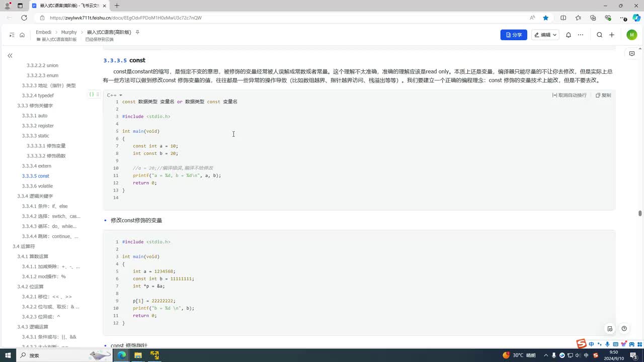
Task: Select highlighted 3.3.3.5 const outline entry
Action: point(35,176)
